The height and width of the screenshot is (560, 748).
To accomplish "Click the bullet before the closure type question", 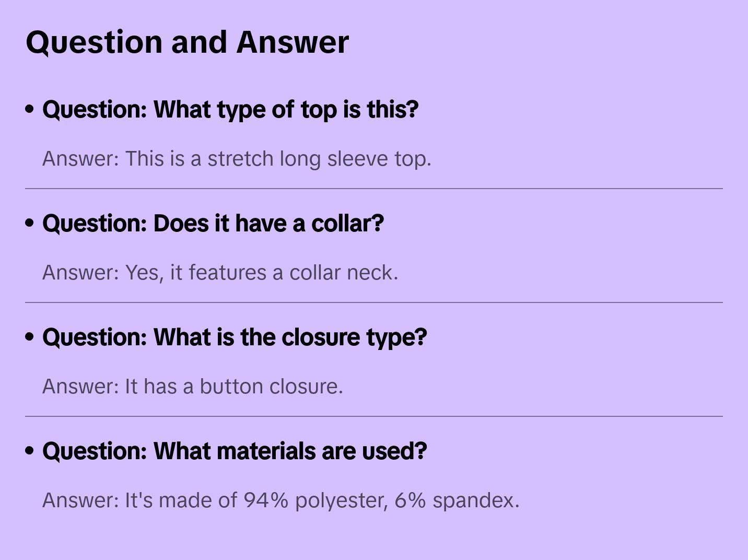I will (30, 337).
